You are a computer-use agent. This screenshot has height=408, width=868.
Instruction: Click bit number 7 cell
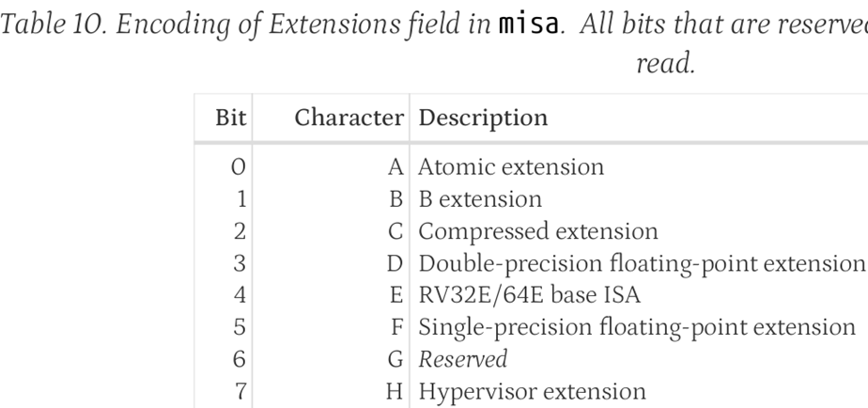tap(240, 391)
